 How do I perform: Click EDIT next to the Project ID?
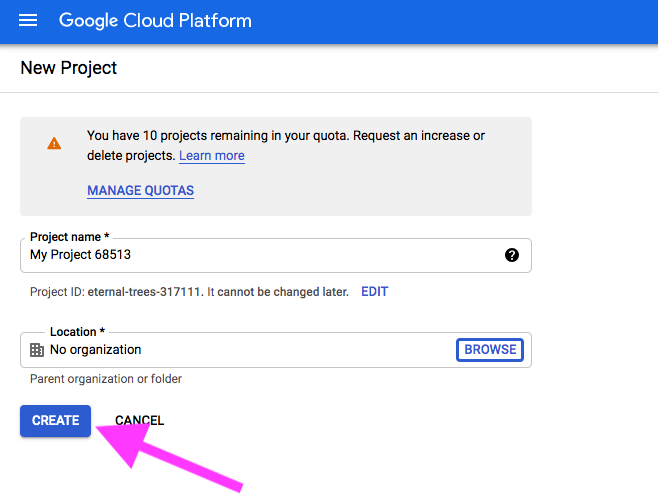375,292
